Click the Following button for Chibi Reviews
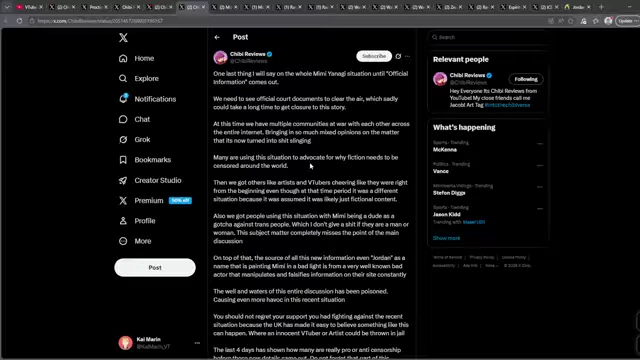The height and width of the screenshot is (360, 640). click(x=526, y=79)
